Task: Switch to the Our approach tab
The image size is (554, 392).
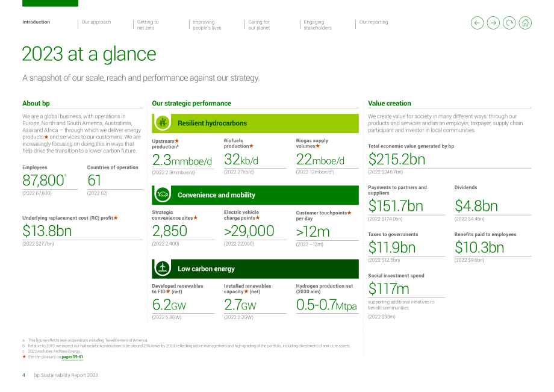Action: pyautogui.click(x=96, y=22)
